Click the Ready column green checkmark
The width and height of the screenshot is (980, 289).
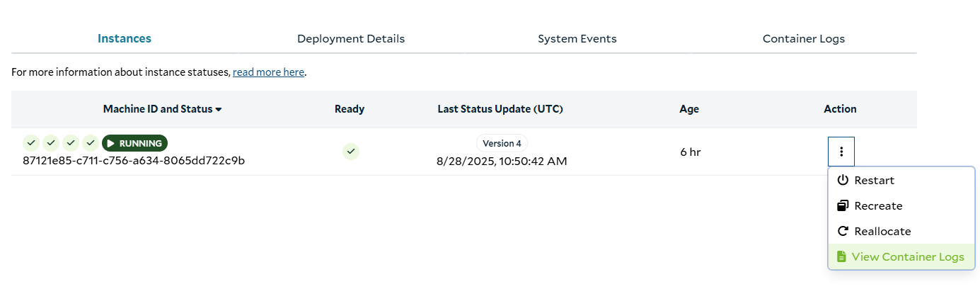point(351,152)
